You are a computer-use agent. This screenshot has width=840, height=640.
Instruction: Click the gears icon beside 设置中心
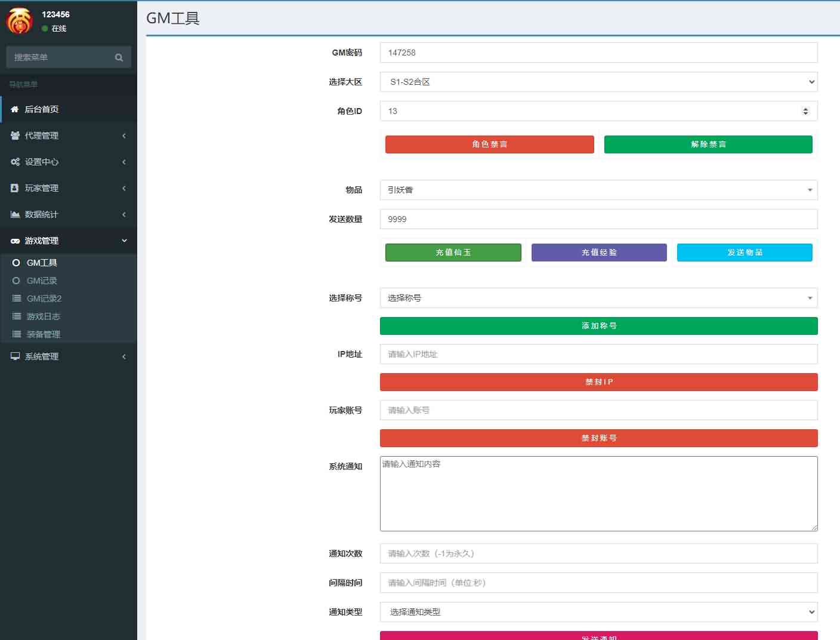point(15,162)
